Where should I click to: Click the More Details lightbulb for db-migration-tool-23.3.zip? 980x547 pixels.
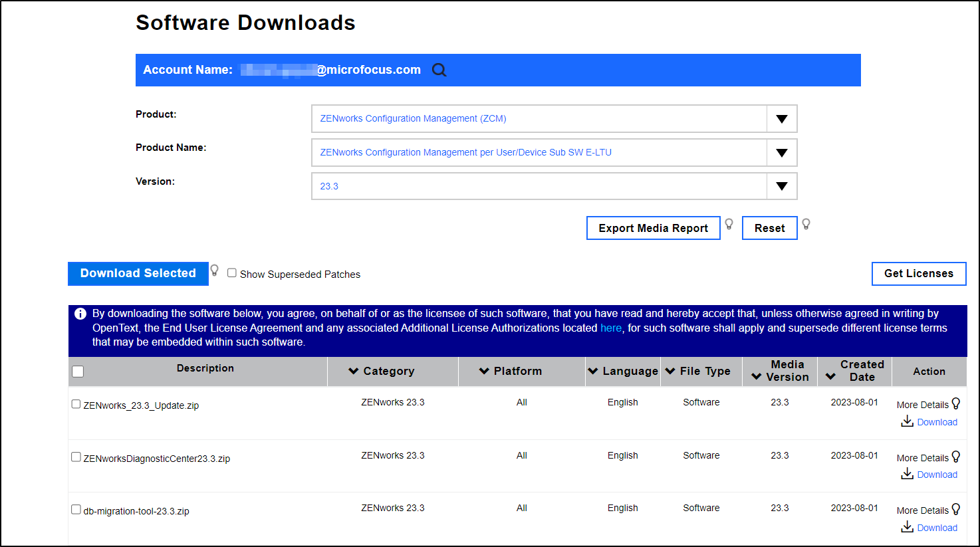956,509
